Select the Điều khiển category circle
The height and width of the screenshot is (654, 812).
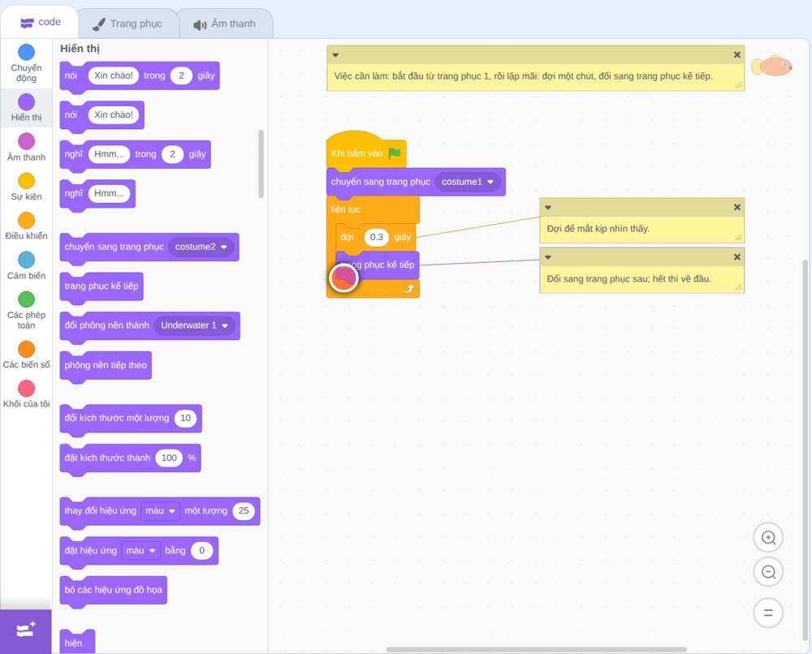[27, 221]
